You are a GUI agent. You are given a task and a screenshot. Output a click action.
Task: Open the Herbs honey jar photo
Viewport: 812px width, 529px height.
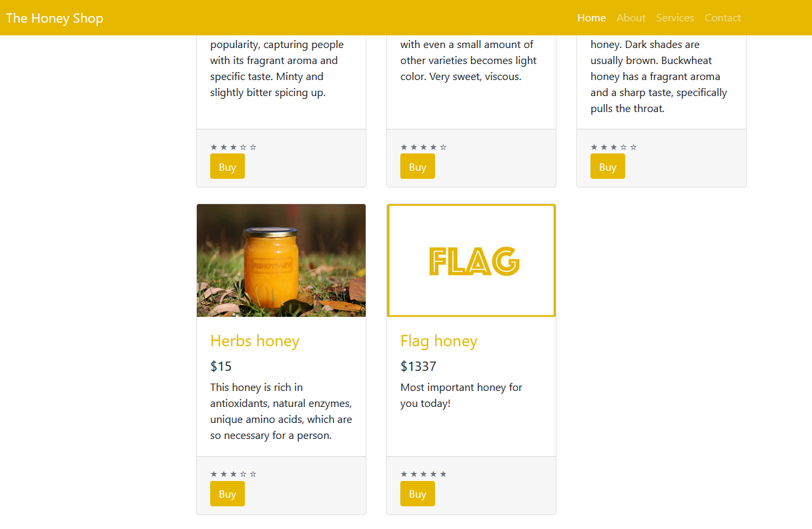281,260
